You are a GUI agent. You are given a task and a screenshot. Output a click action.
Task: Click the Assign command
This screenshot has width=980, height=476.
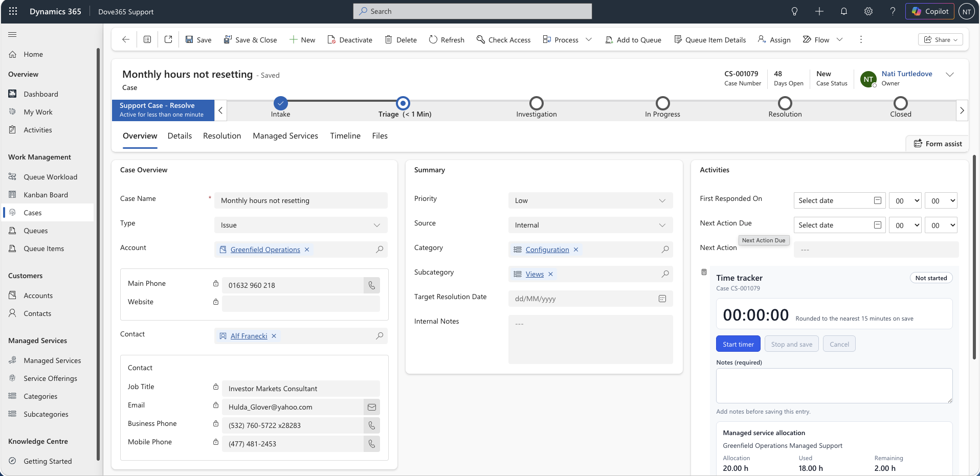(x=774, y=39)
